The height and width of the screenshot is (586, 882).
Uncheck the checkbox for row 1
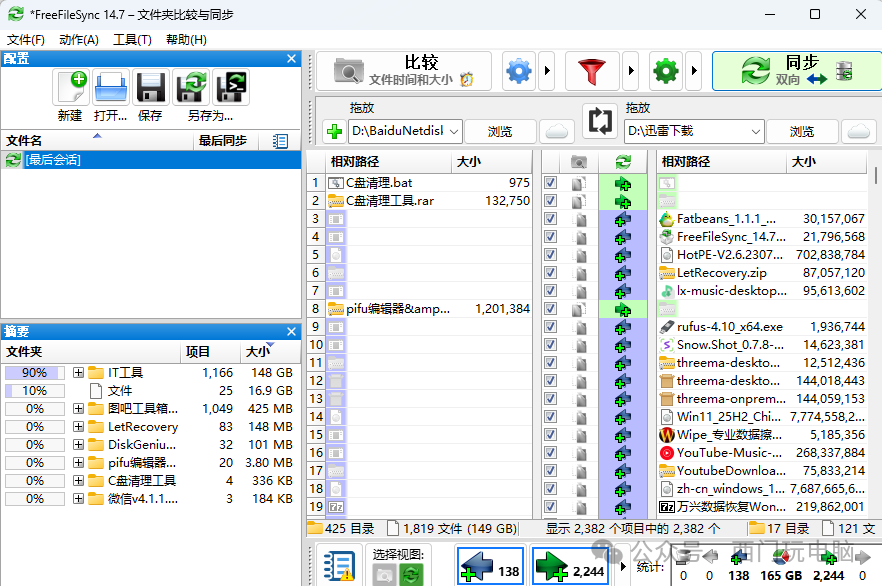pyautogui.click(x=550, y=183)
